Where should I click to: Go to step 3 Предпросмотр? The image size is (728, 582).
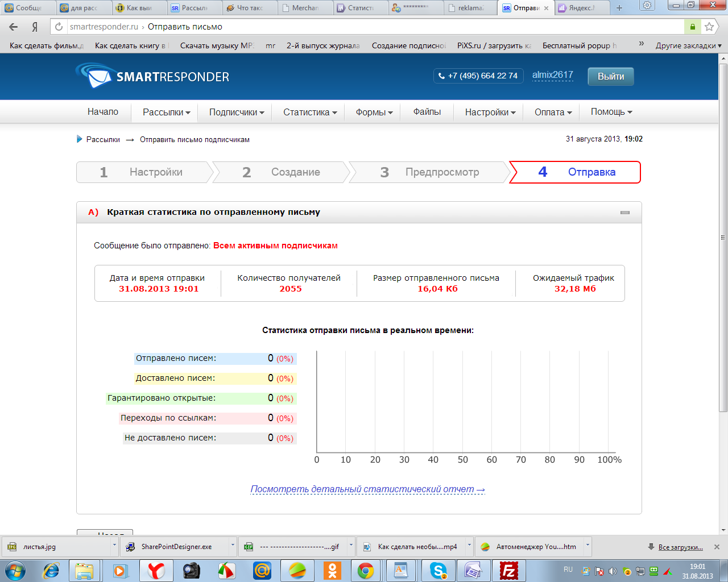[429, 172]
